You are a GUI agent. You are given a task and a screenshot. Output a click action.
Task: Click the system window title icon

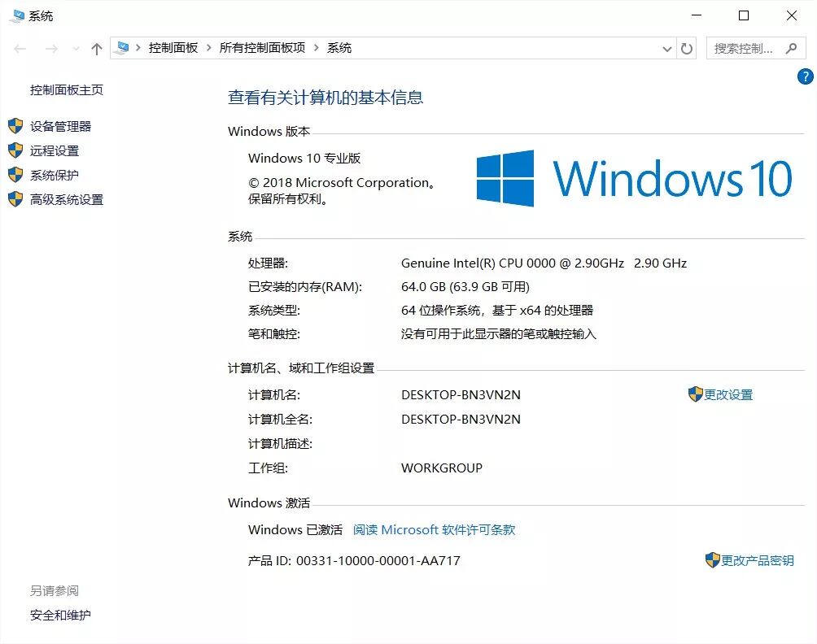pos(16,15)
